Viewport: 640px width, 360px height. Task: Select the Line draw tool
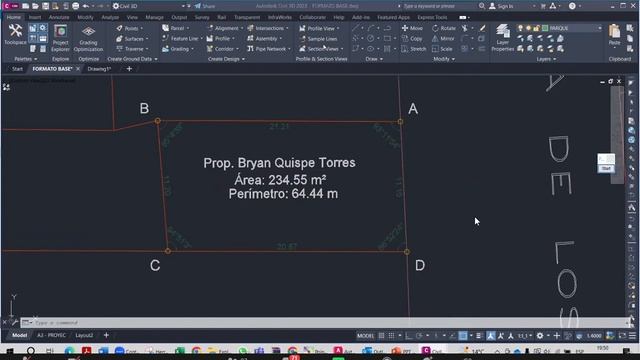[x=356, y=28]
